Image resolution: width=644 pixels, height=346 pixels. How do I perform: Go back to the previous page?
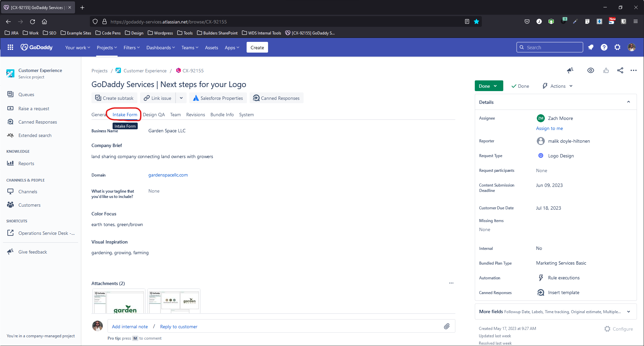click(x=8, y=22)
